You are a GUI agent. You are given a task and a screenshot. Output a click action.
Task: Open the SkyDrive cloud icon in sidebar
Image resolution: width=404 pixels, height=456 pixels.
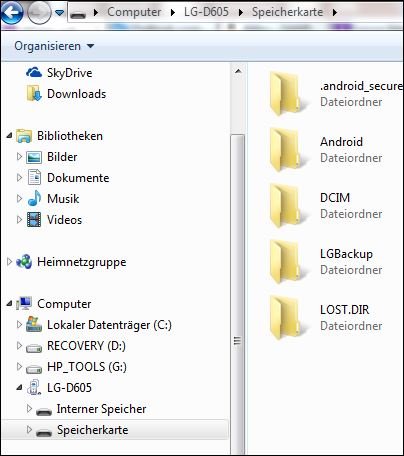click(x=34, y=72)
